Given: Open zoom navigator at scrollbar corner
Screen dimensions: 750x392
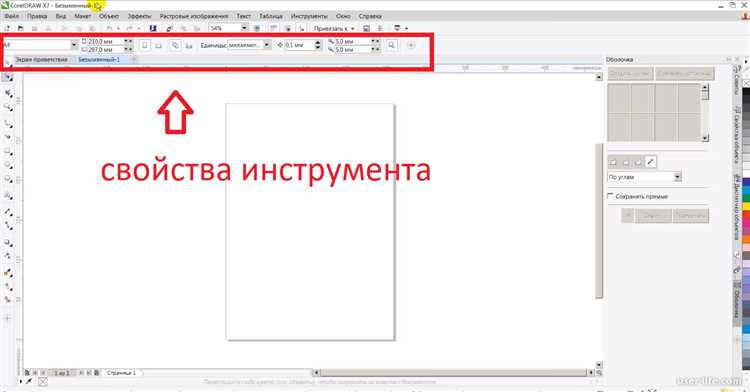Looking at the screenshot, I should coord(599,372).
